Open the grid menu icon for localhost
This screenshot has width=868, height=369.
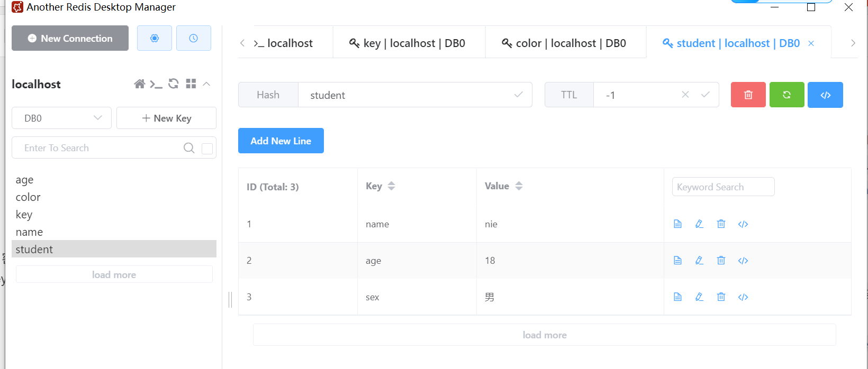coord(191,84)
